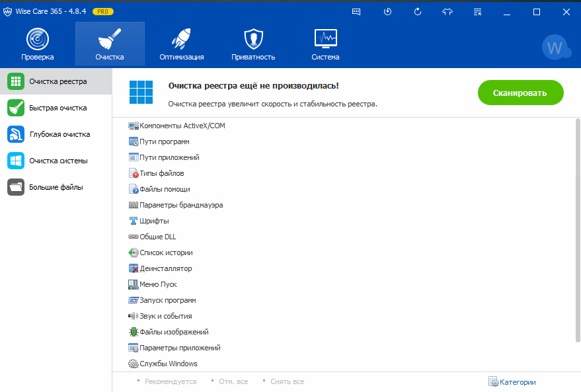Image resolution: width=581 pixels, height=392 pixels.
Task: Select the Пути приложений text
Action: pos(169,157)
